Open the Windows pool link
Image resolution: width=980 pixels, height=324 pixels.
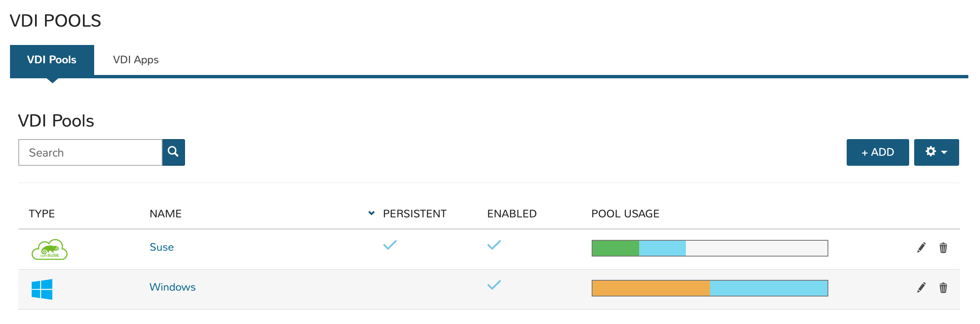click(172, 287)
